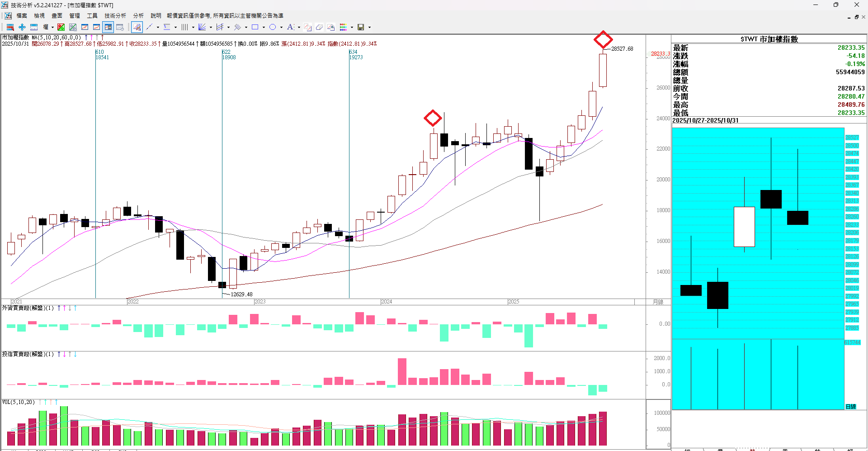Viewport: 868px width, 451px height.
Task: Expand the color palette dropdown arrow
Action: pyautogui.click(x=352, y=27)
